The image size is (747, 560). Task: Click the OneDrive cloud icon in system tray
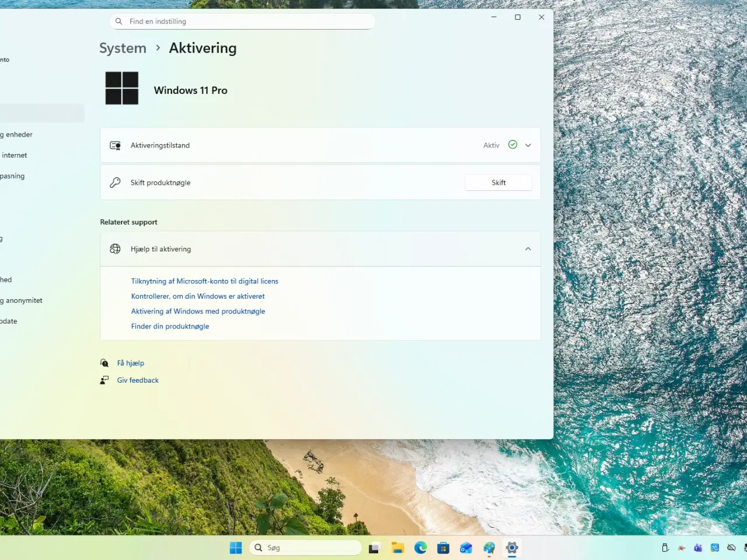click(x=732, y=547)
